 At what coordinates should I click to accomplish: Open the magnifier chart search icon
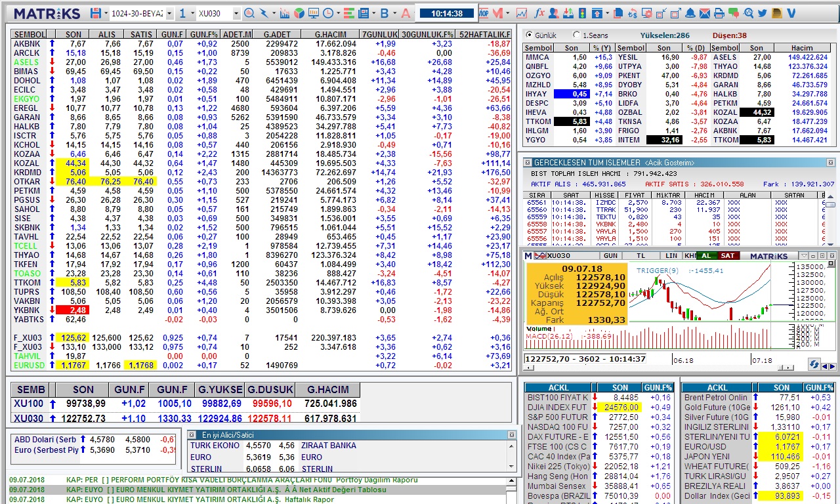(249, 13)
